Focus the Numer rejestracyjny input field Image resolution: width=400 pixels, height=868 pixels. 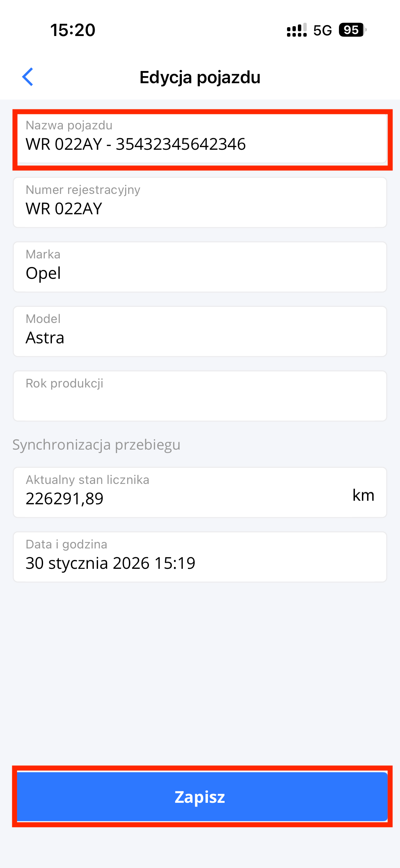(x=200, y=203)
